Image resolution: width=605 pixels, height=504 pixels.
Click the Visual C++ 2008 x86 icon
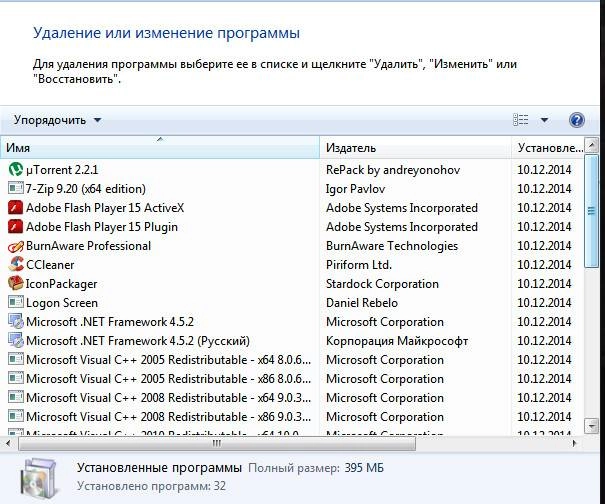click(x=16, y=416)
